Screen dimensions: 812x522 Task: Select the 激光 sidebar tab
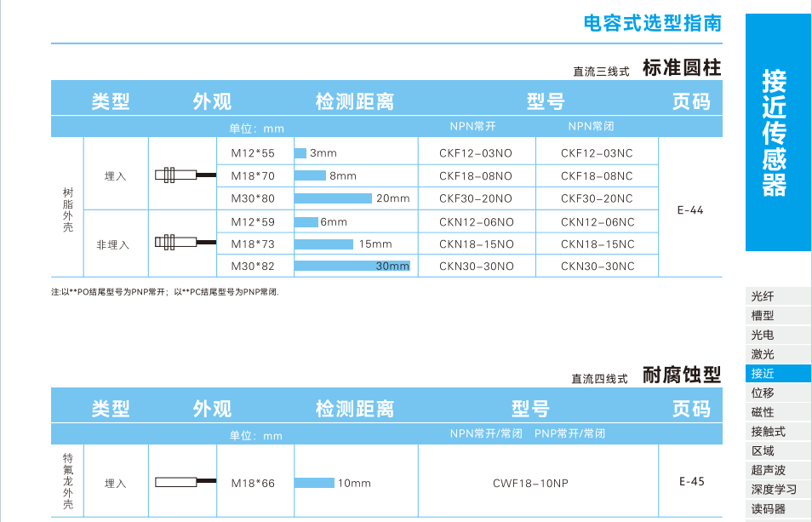(x=763, y=354)
